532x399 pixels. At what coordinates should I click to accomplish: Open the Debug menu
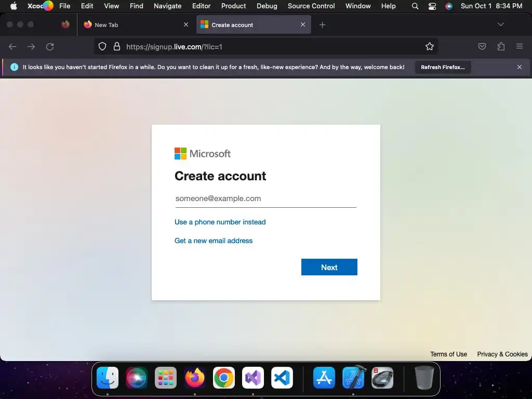pyautogui.click(x=267, y=6)
